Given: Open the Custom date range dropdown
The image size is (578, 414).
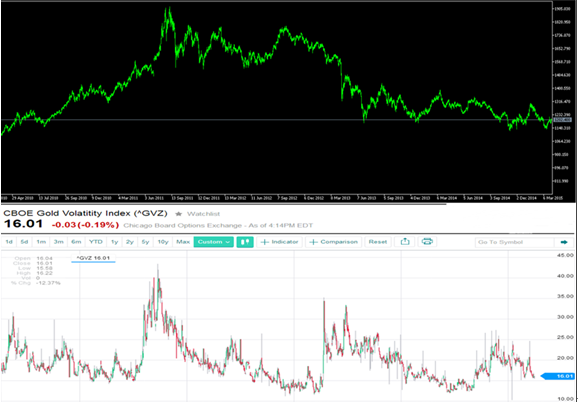Looking at the screenshot, I should 214,242.
